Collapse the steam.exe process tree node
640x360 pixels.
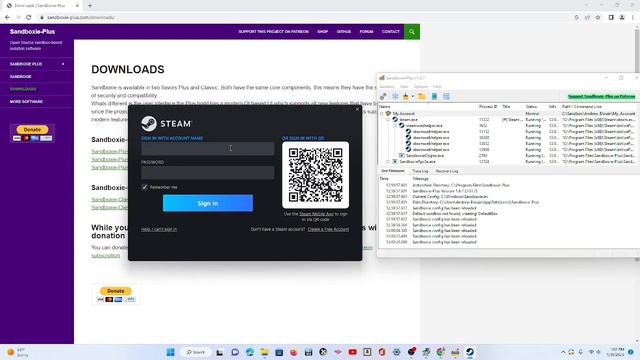click(x=388, y=120)
